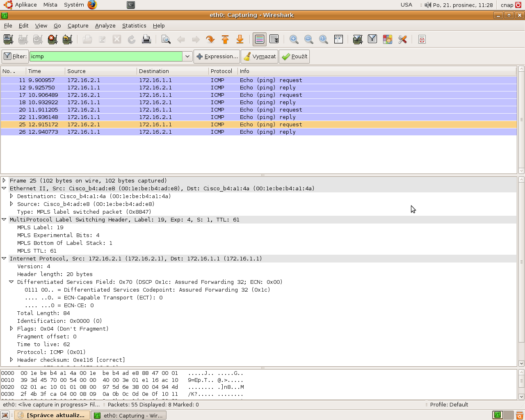Click the icmp display filter field
The width and height of the screenshot is (525, 420).
point(106,57)
